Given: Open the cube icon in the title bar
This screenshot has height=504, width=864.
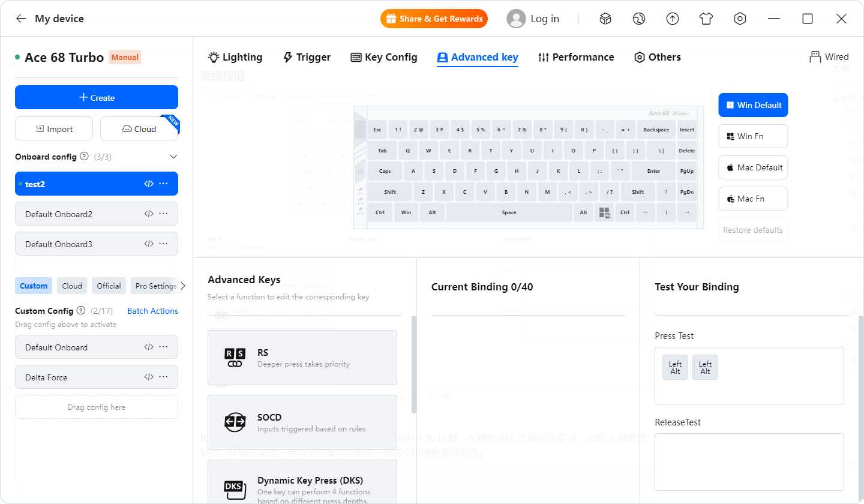Looking at the screenshot, I should click(605, 19).
